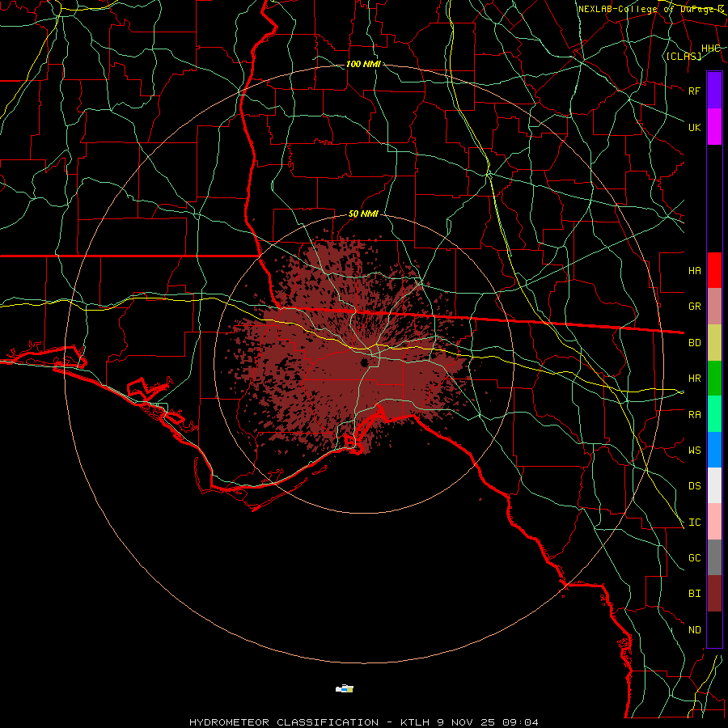Click the dark red BI legend swatch
728x728 pixels.
(x=714, y=594)
